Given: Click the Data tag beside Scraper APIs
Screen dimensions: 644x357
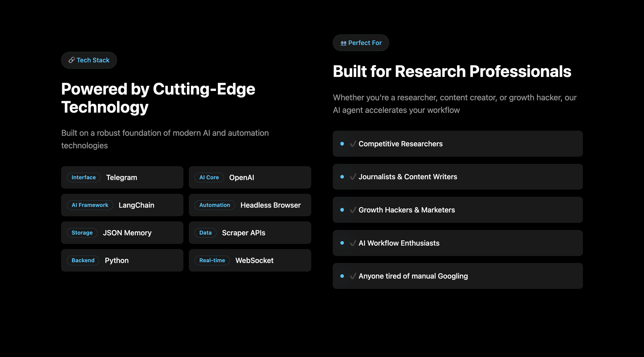Looking at the screenshot, I should point(205,233).
